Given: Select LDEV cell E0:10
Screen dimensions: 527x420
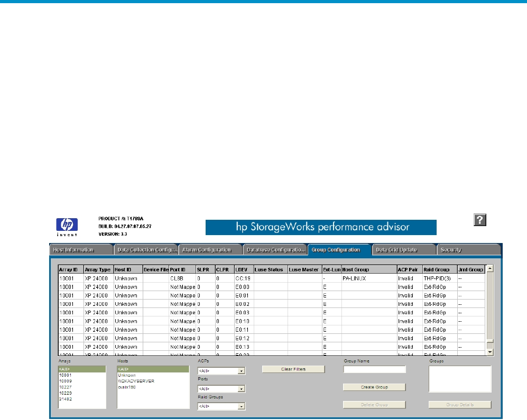Looking at the screenshot, I should (x=244, y=321).
